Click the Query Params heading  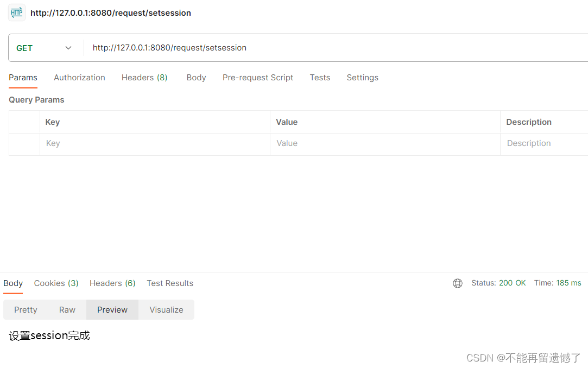point(36,100)
